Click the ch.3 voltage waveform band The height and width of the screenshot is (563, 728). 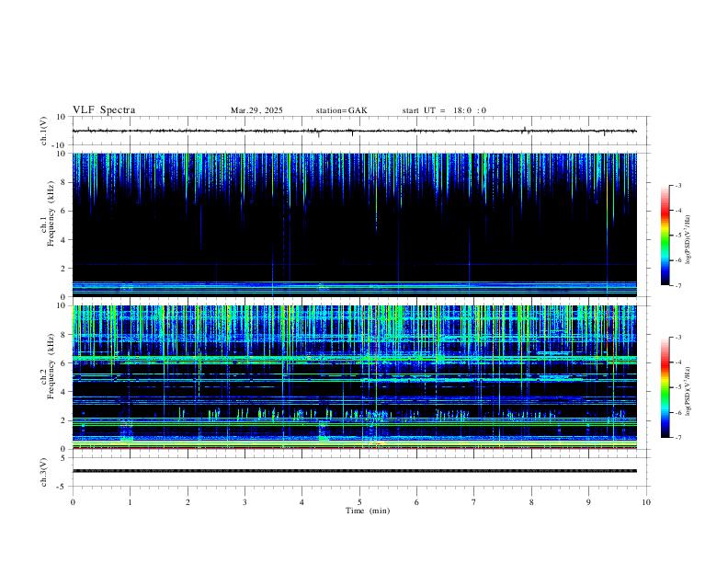pyautogui.click(x=354, y=471)
